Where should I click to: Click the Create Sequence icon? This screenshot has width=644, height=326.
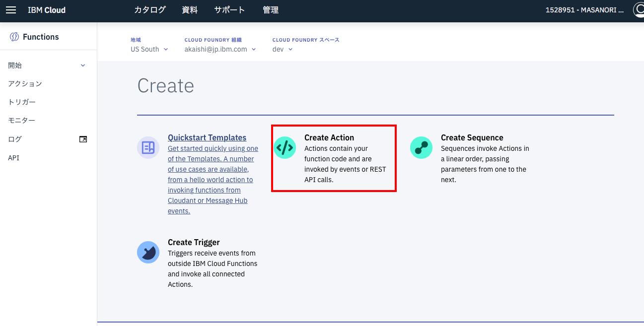[421, 147]
